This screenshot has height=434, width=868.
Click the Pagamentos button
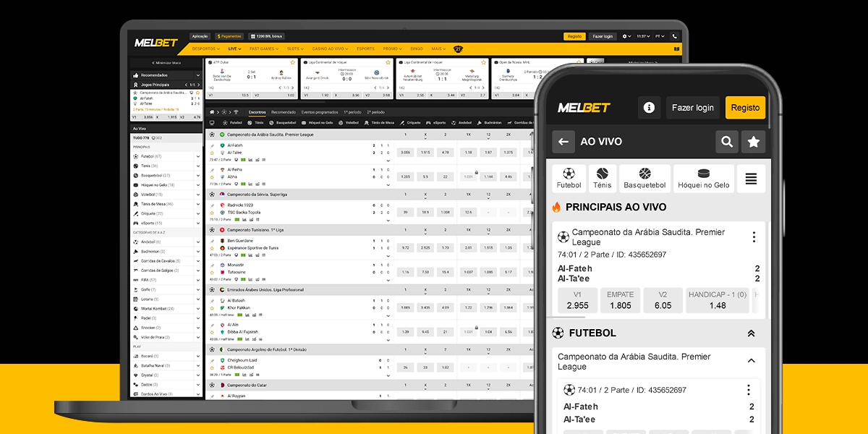tap(229, 36)
